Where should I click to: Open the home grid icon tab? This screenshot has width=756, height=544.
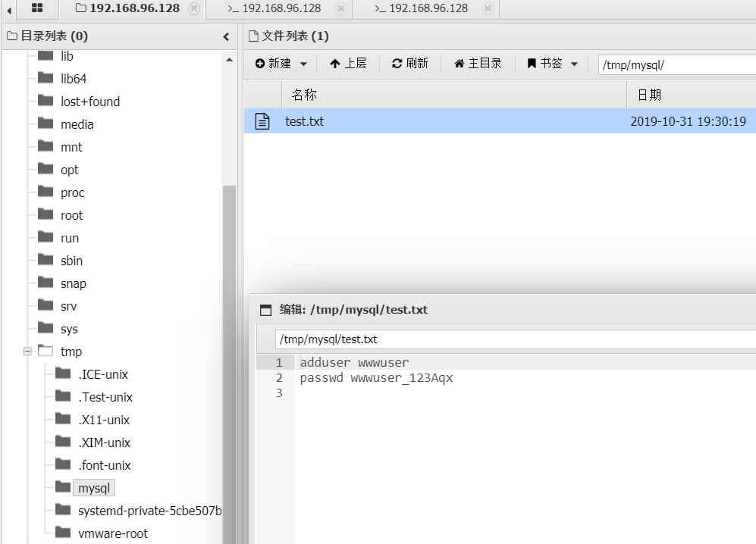37,8
